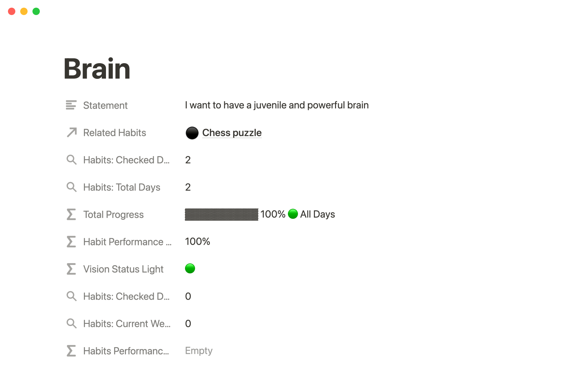Click the green Vision Status Light circle

pos(190,269)
